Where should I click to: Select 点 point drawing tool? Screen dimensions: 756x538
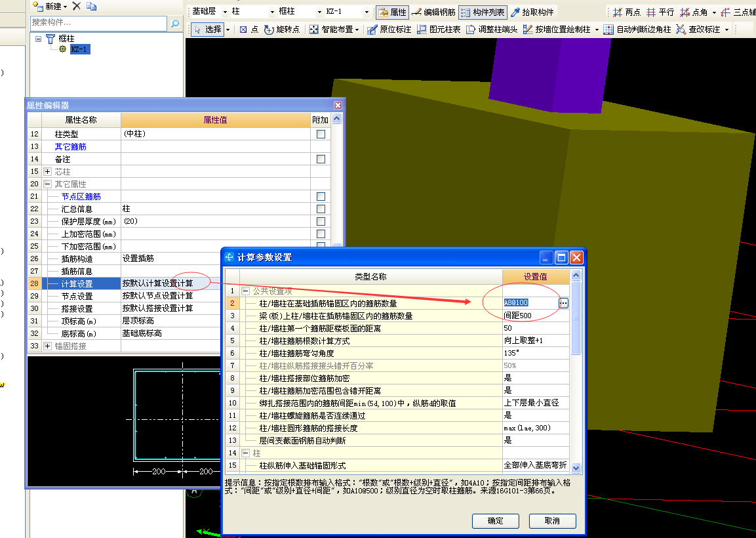(249, 30)
